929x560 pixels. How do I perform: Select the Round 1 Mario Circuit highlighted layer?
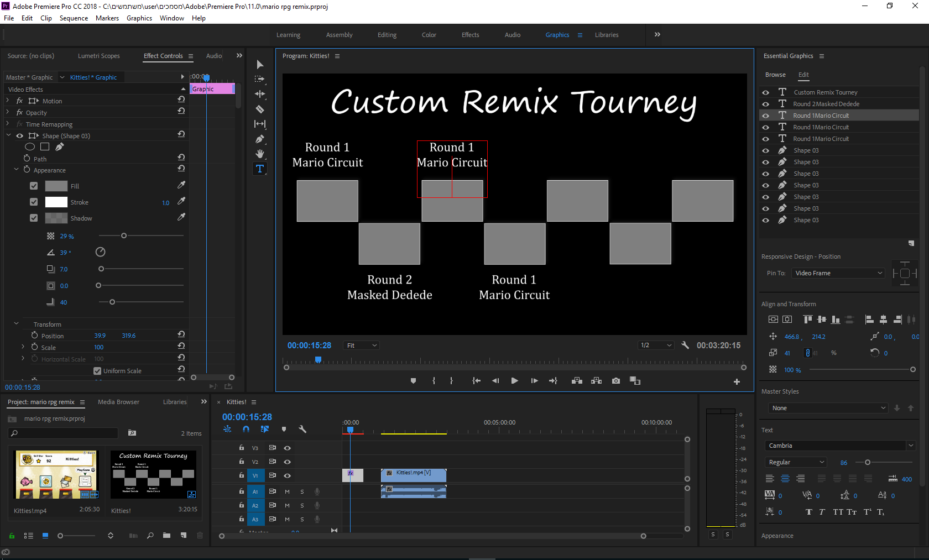coord(839,116)
